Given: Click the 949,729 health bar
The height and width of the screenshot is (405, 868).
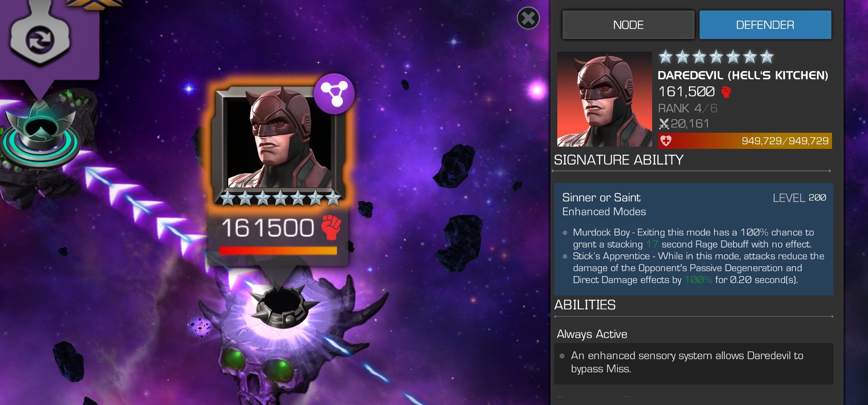Looking at the screenshot, I should tap(745, 141).
